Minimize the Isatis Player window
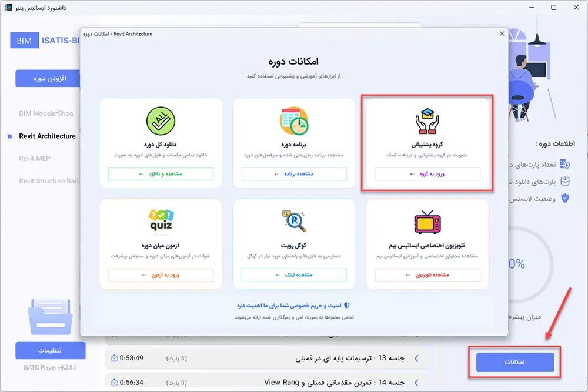 tap(532, 8)
